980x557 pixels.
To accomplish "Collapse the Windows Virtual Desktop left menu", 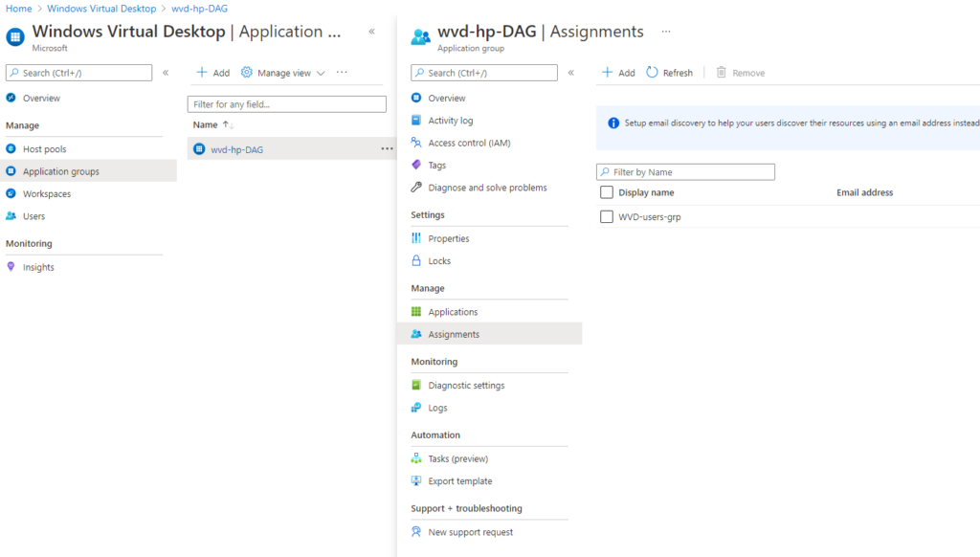I will pyautogui.click(x=166, y=73).
